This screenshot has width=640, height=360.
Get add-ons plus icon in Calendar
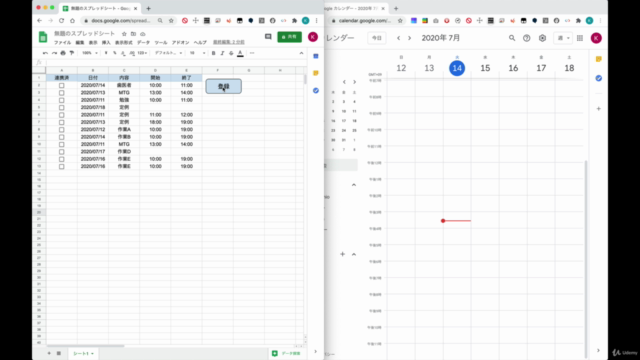coord(599,109)
